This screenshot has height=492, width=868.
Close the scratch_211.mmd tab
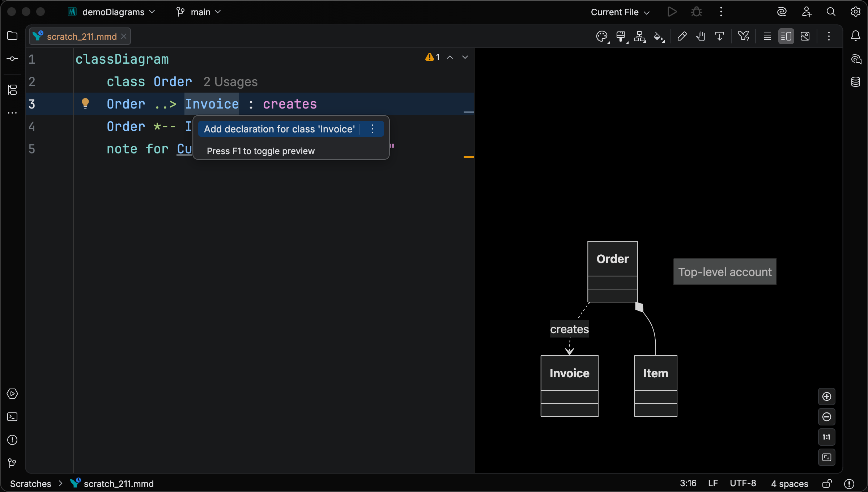click(124, 36)
